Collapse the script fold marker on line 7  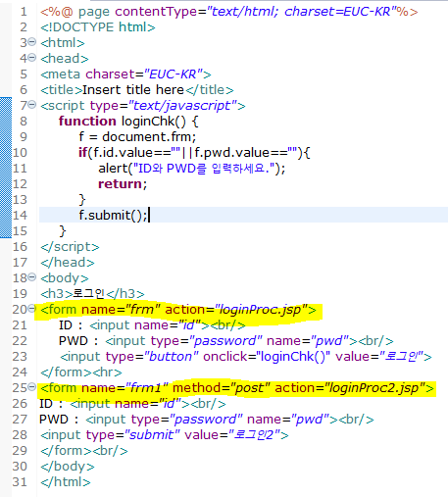coord(31,105)
